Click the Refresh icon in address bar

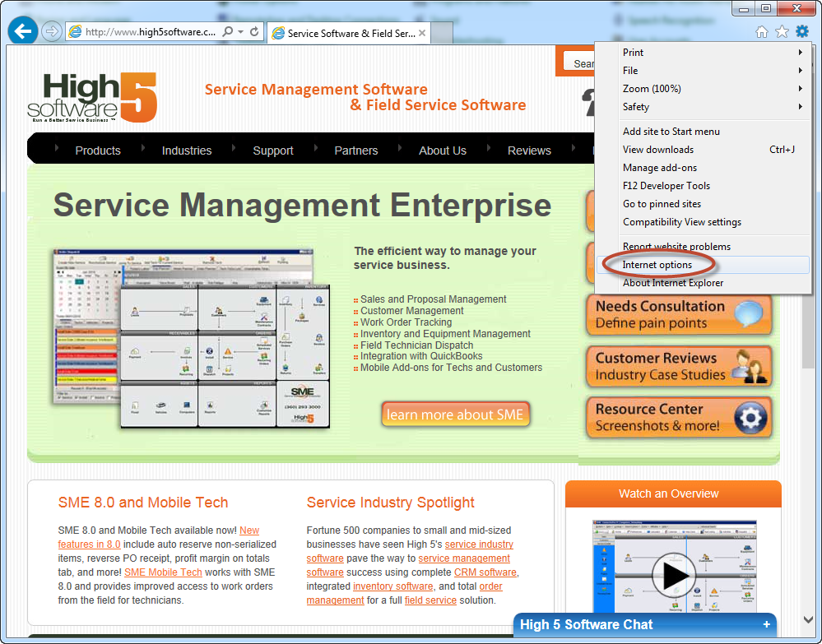tap(254, 31)
